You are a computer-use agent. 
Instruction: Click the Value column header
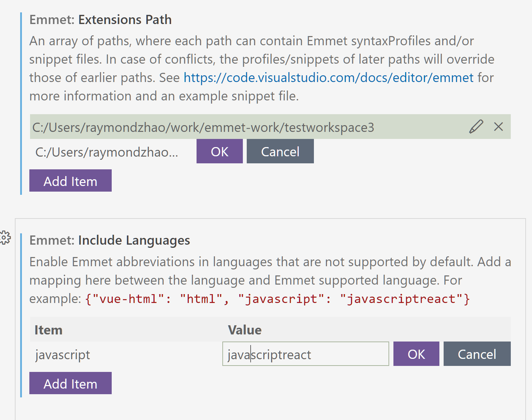244,330
